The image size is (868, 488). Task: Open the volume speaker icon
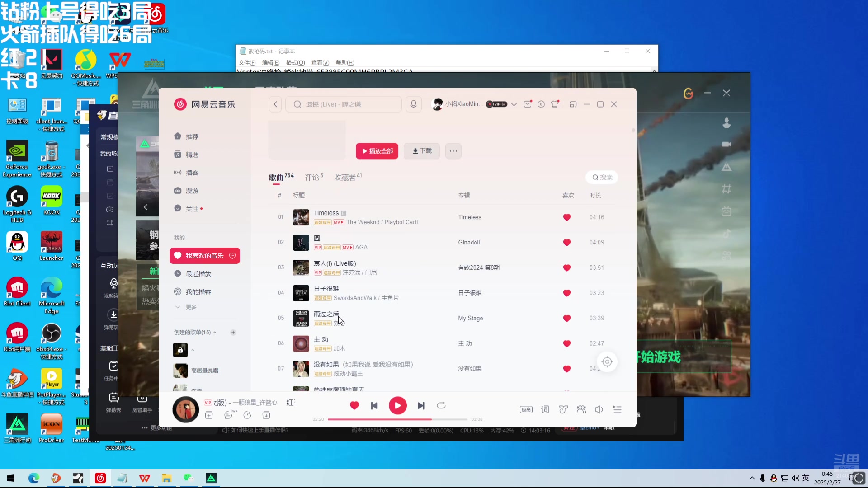pos(599,409)
